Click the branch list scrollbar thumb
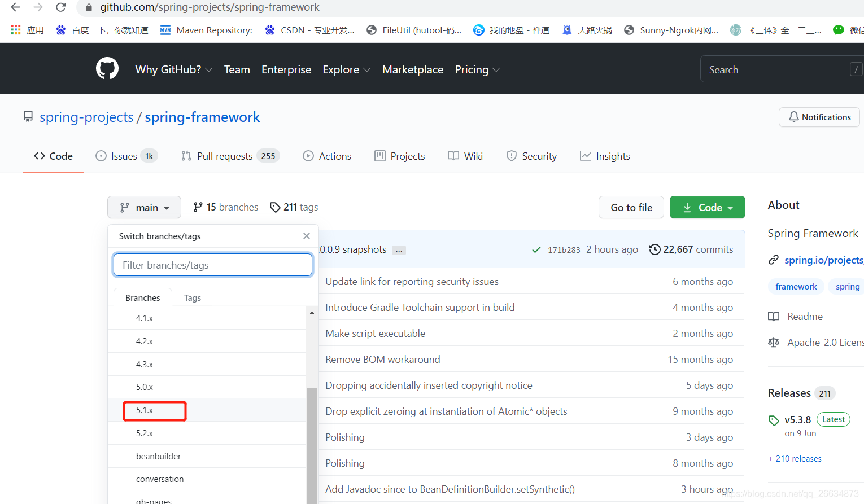Viewport: 864px width, 504px height. point(312,445)
